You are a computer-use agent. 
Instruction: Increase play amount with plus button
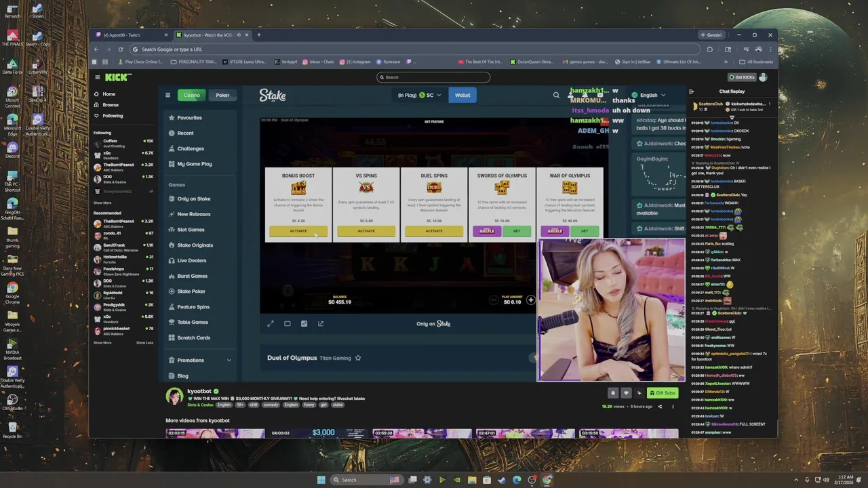coord(530,300)
